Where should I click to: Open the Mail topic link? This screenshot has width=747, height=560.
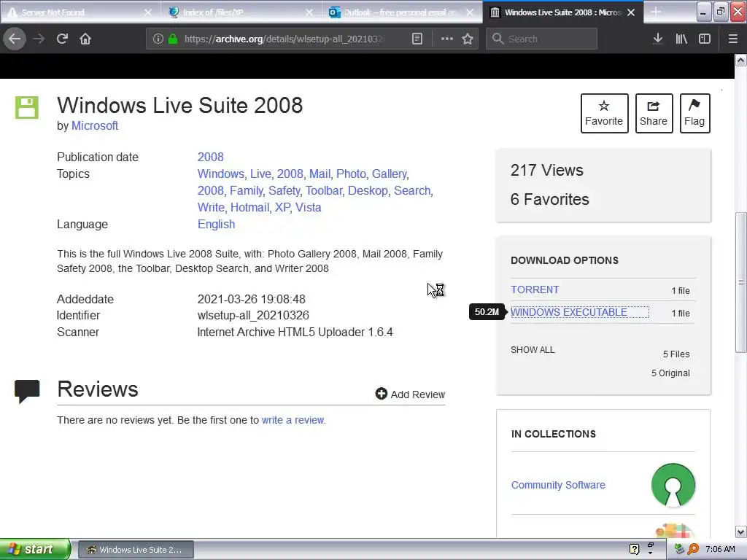coord(320,174)
